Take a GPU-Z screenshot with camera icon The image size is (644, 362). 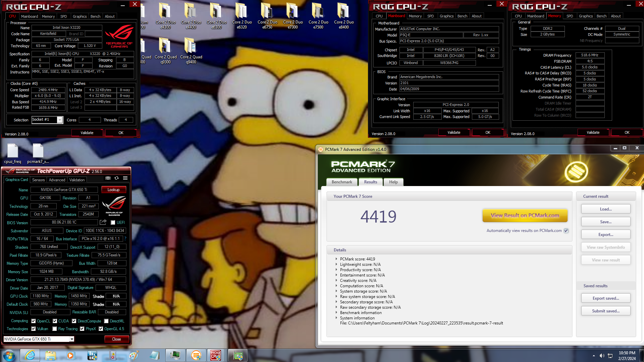tap(108, 178)
